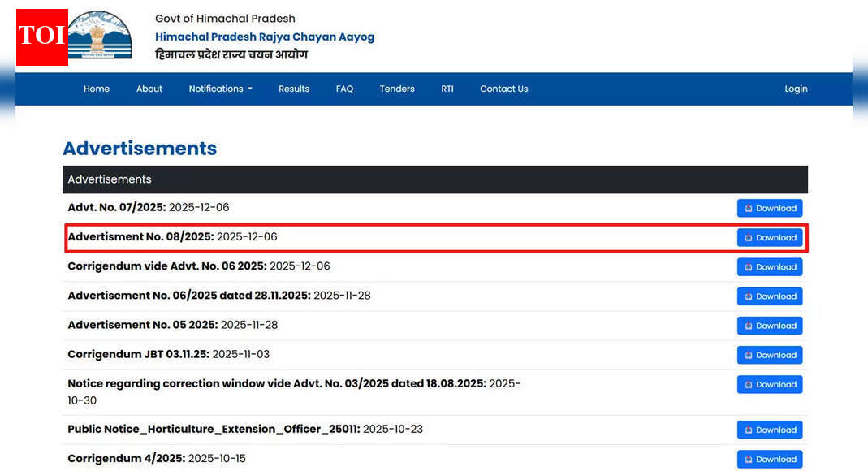Open the Results page
Image resolution: width=868 pixels, height=471 pixels.
tap(294, 89)
